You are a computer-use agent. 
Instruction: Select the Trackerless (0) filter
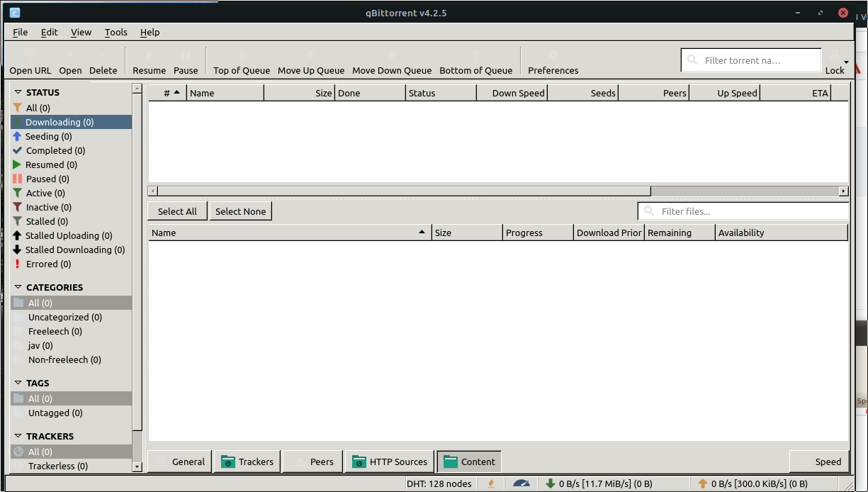(x=71, y=466)
